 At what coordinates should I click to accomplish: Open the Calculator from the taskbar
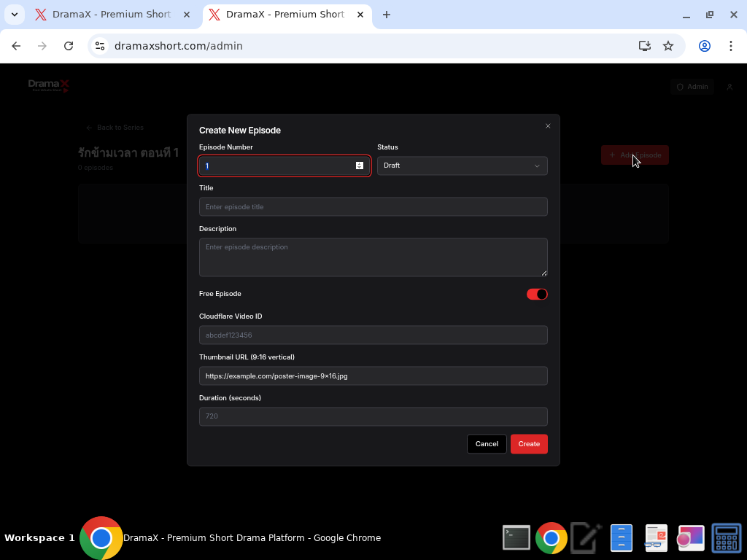coord(727,538)
